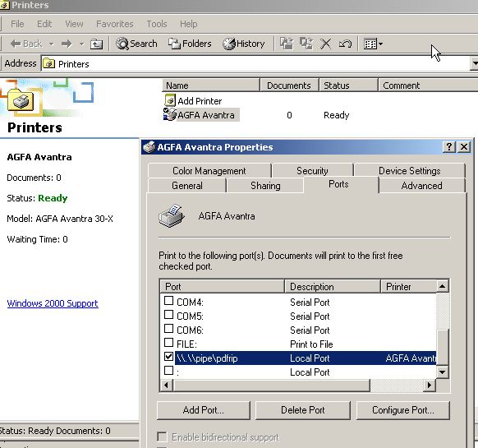The image size is (478, 448).
Task: Open the Forward button history dropdown
Action: (x=81, y=44)
